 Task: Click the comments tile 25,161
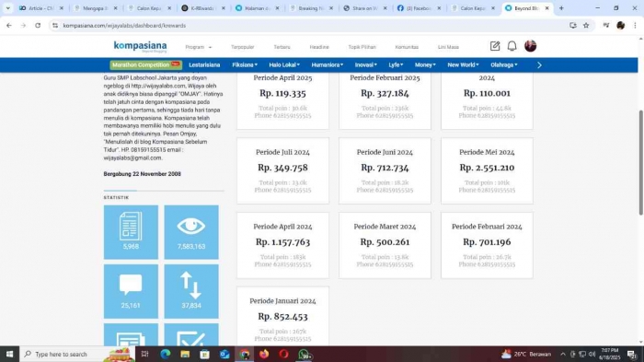(131, 291)
